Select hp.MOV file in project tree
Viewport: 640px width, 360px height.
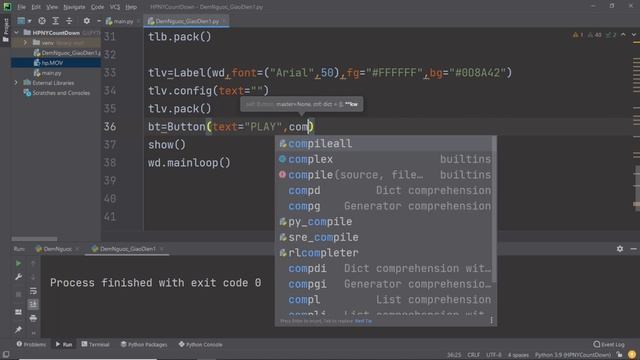point(49,63)
